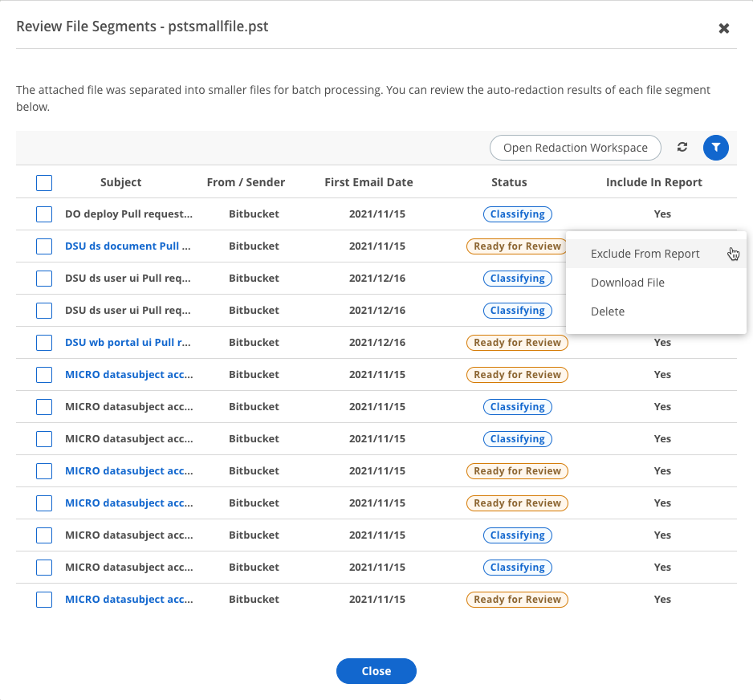Choose "Download File" in the context menu
This screenshot has width=753, height=700.
(628, 282)
